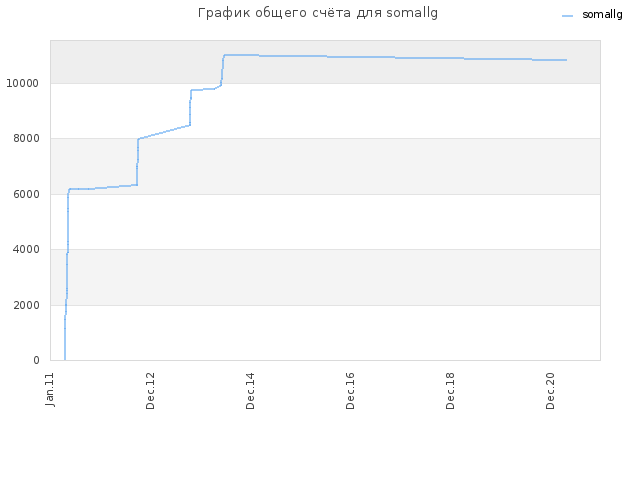
Task: Click the blue legend line swatch
Action: (x=567, y=16)
